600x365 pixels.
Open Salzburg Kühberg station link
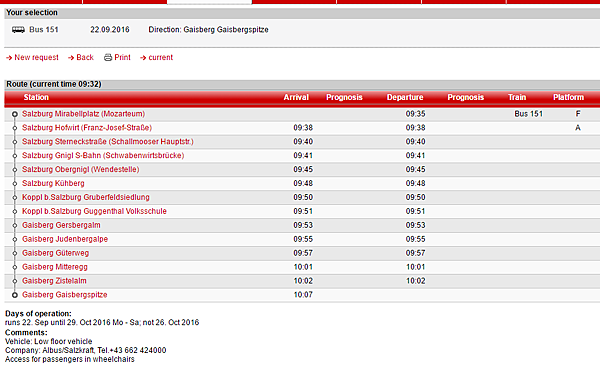(x=53, y=183)
